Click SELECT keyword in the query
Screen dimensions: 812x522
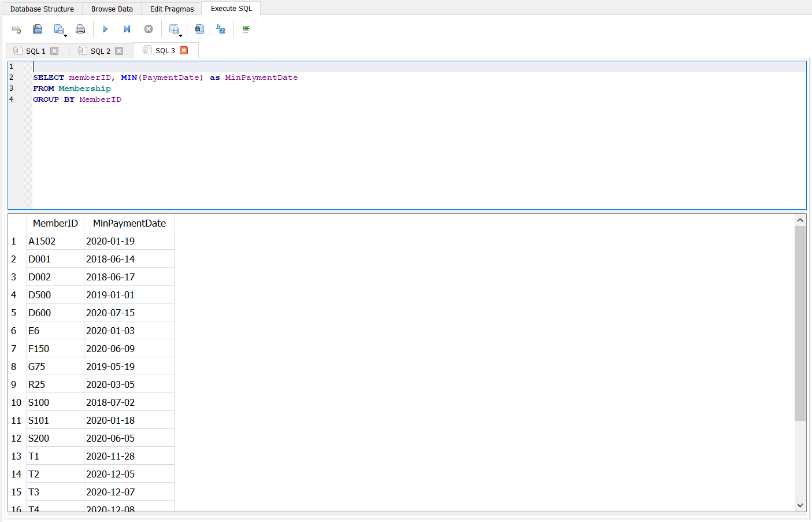pos(49,77)
